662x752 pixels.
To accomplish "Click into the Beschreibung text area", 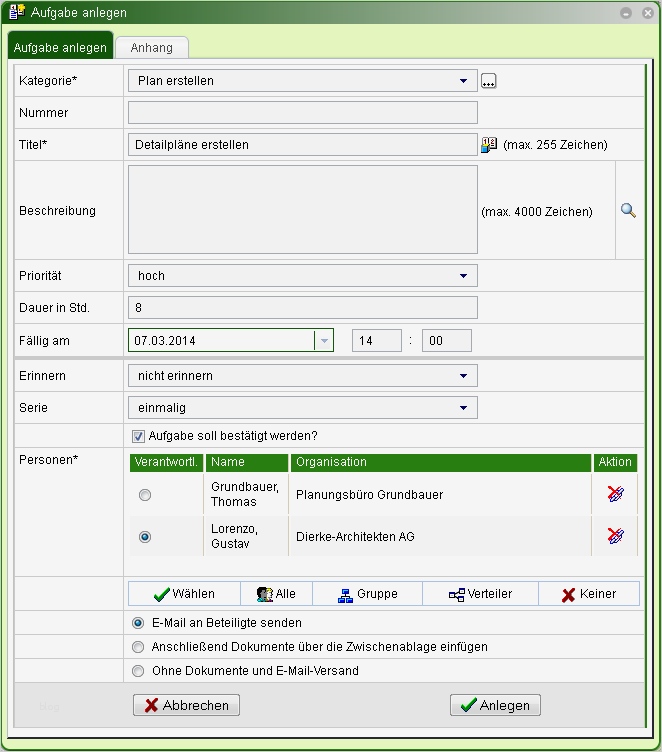I will pos(303,210).
